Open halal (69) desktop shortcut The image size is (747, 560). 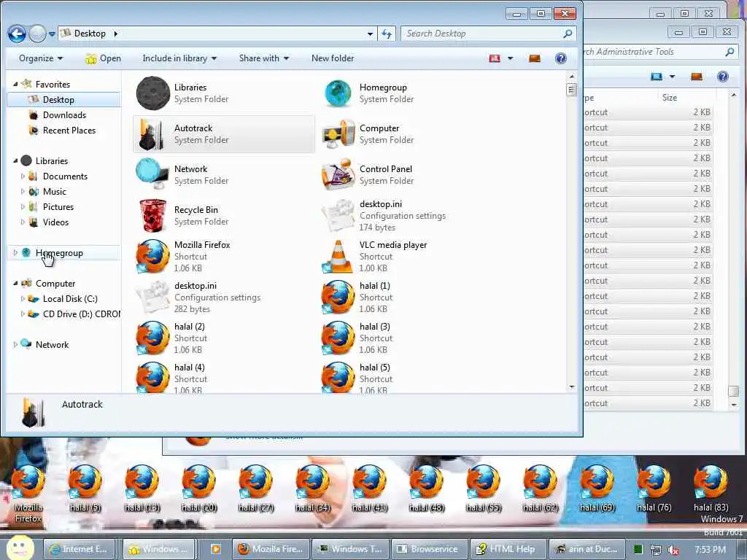pyautogui.click(x=597, y=489)
